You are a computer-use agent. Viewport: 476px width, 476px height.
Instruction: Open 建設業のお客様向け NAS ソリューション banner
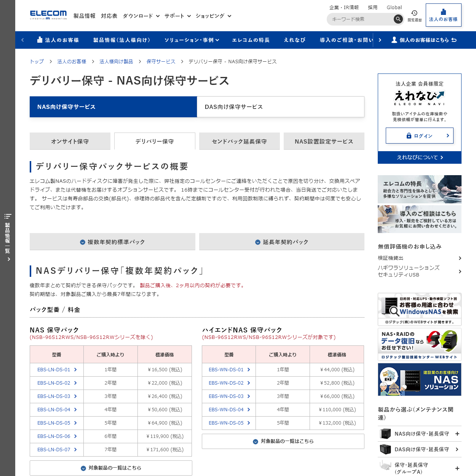coord(419,379)
